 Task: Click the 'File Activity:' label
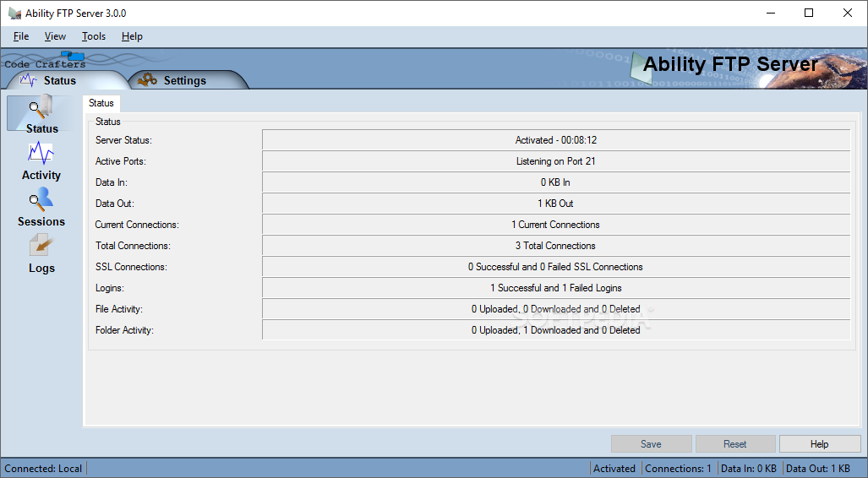(x=119, y=309)
